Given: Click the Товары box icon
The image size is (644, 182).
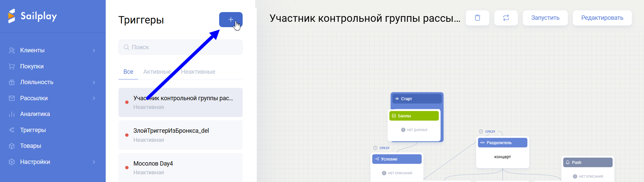Looking at the screenshot, I should 12,146.
